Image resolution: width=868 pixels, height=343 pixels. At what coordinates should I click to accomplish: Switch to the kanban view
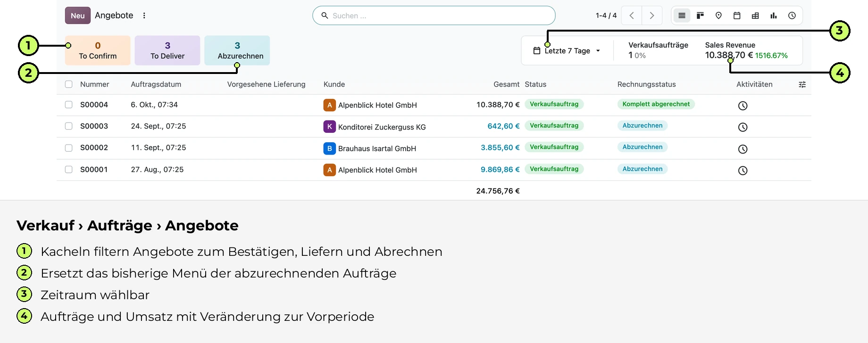[x=700, y=16]
